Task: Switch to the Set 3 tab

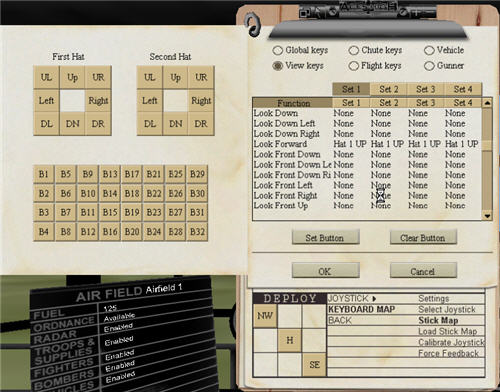Action: [x=426, y=89]
